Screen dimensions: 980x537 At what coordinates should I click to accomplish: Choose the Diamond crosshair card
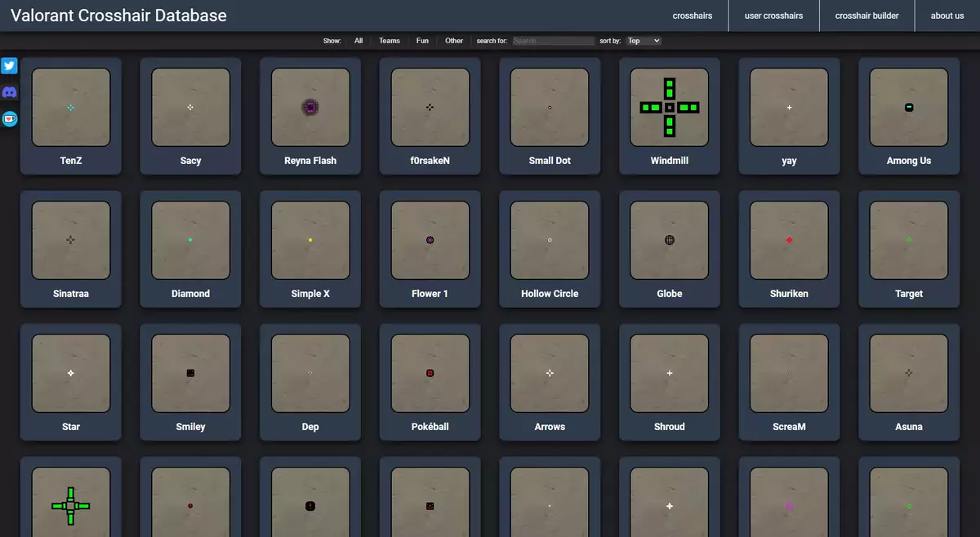(x=190, y=249)
